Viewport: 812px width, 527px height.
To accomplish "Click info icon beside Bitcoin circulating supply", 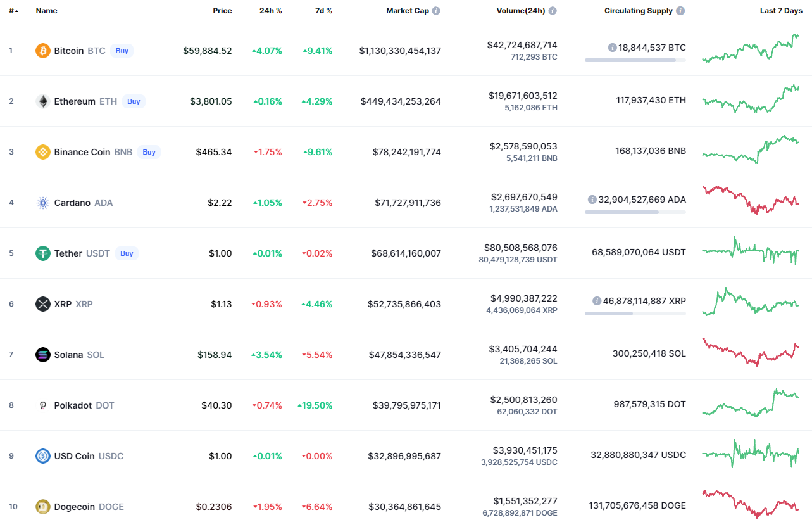I will (612, 48).
